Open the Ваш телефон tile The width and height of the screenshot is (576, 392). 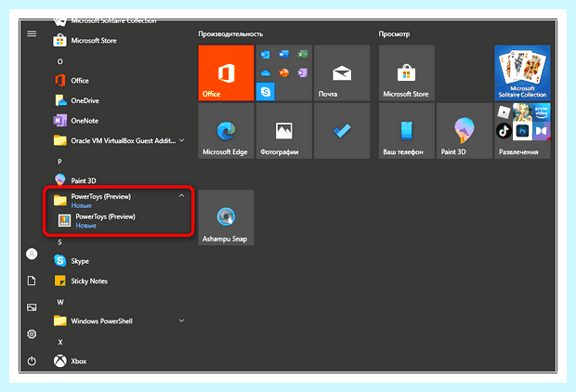coord(407,131)
